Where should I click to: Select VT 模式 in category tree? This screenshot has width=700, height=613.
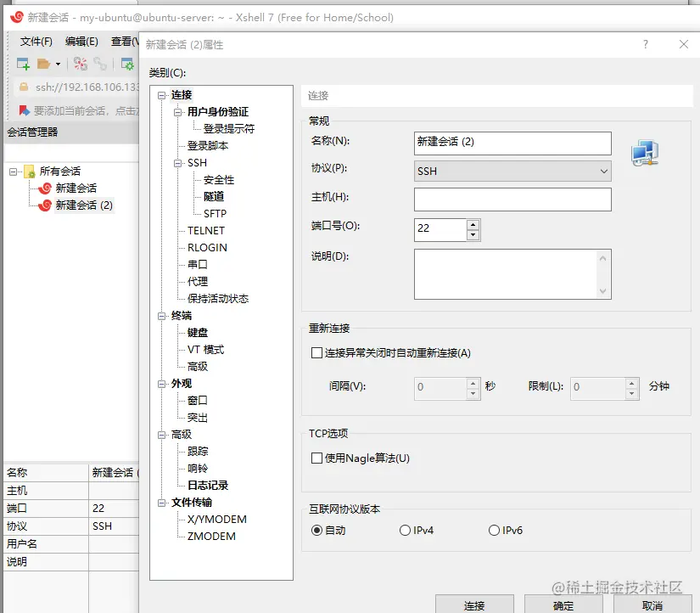coord(205,350)
